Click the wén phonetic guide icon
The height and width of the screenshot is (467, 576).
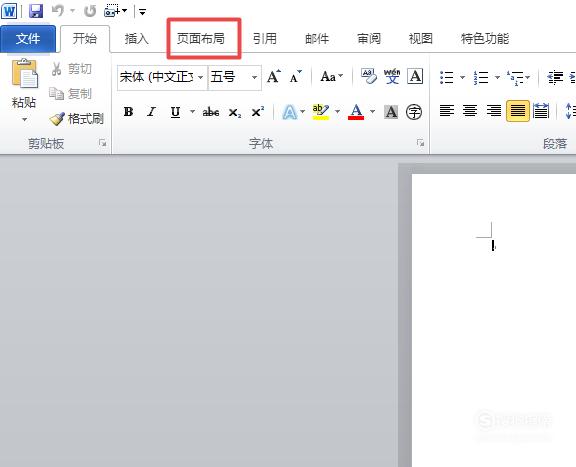(x=392, y=76)
